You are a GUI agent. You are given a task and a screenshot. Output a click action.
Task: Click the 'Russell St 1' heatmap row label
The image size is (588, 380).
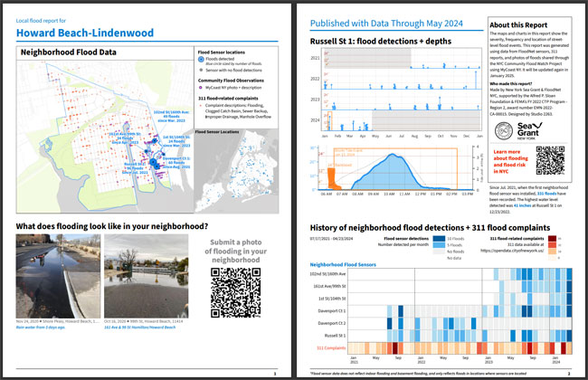pyautogui.click(x=336, y=336)
